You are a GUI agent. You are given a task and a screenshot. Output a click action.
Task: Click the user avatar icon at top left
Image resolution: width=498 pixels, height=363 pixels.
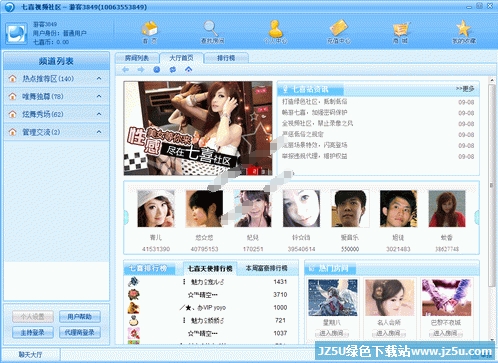16,33
